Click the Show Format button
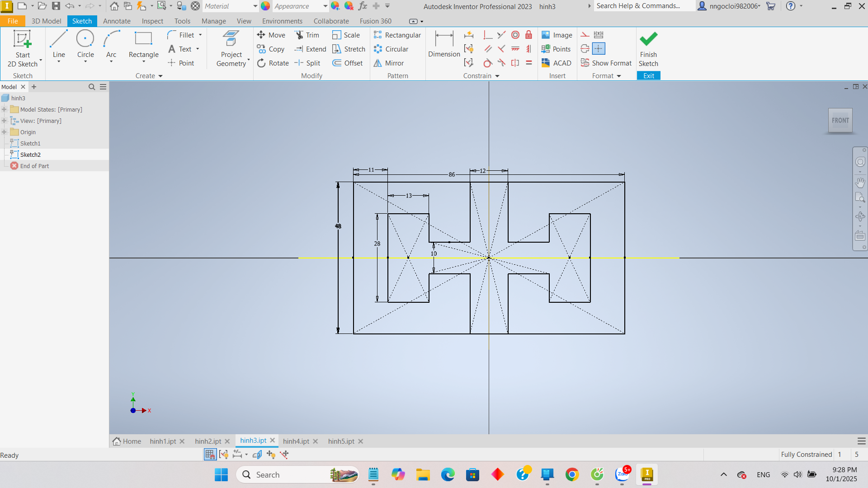Screen dimensions: 868x488 (x=606, y=63)
